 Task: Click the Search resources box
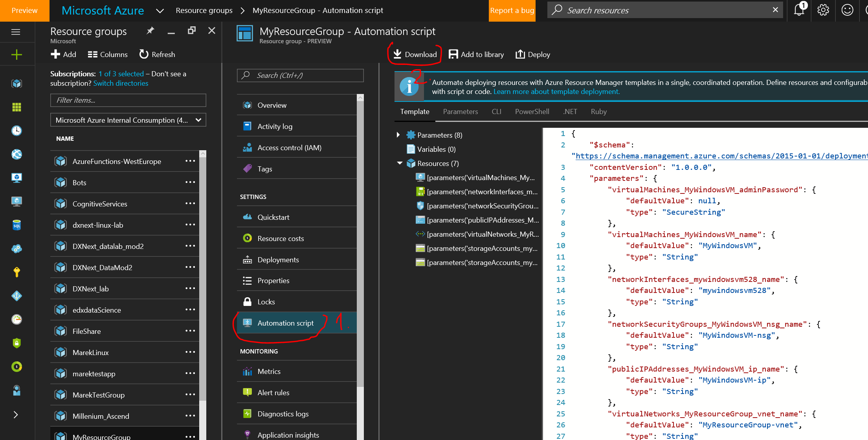tap(665, 11)
